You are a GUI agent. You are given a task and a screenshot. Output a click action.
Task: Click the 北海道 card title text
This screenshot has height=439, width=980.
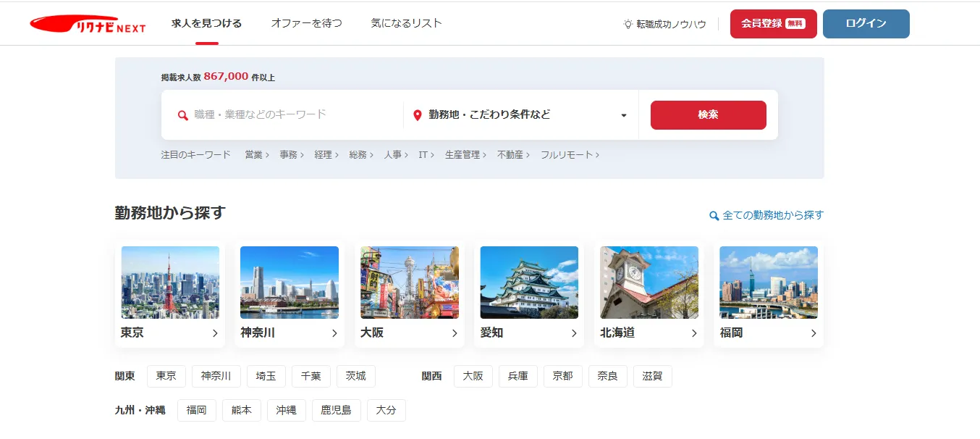(x=617, y=333)
